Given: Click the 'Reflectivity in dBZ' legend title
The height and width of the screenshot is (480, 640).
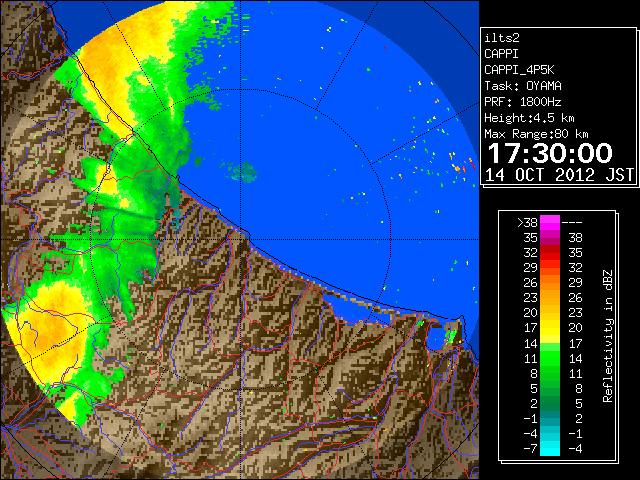Looking at the screenshot, I should coord(608,336).
